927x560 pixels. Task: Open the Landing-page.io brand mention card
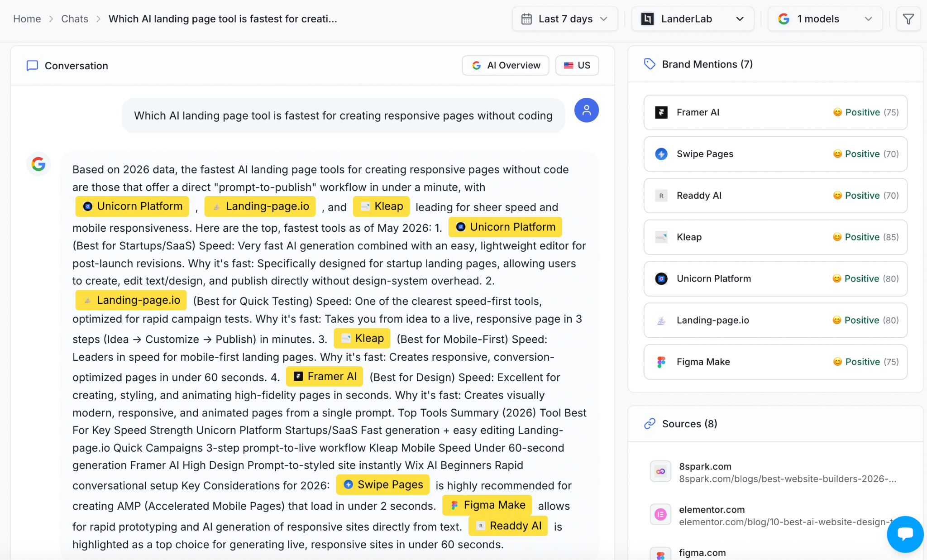click(x=775, y=321)
